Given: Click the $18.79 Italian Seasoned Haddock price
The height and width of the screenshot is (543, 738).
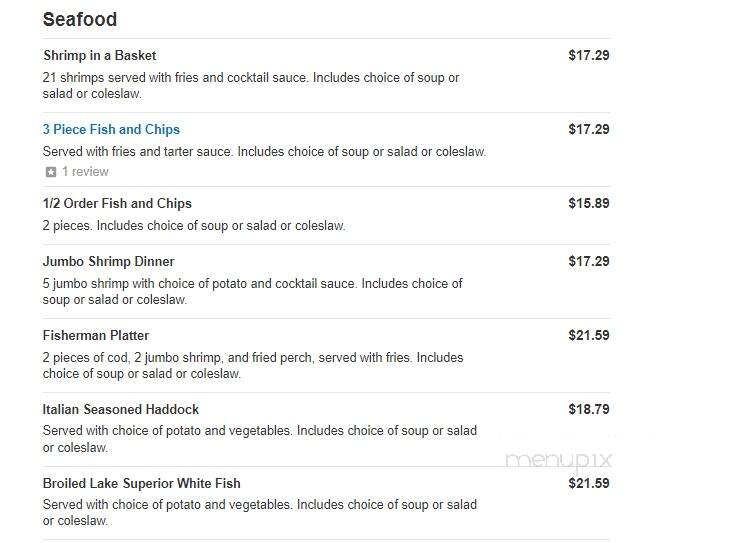Looking at the screenshot, I should [x=589, y=409].
